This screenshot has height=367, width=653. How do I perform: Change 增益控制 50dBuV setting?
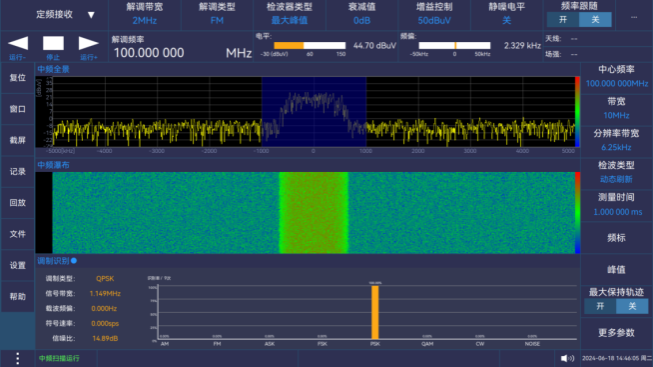point(434,14)
